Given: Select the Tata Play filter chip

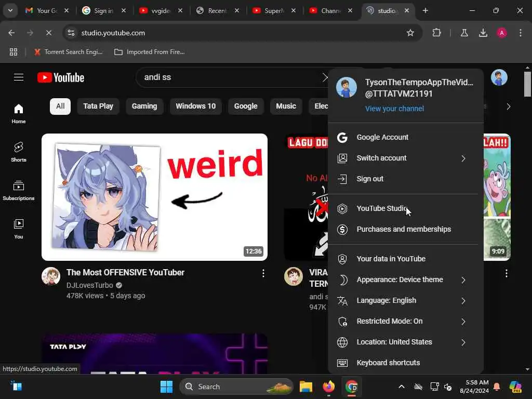Looking at the screenshot, I should click(98, 106).
